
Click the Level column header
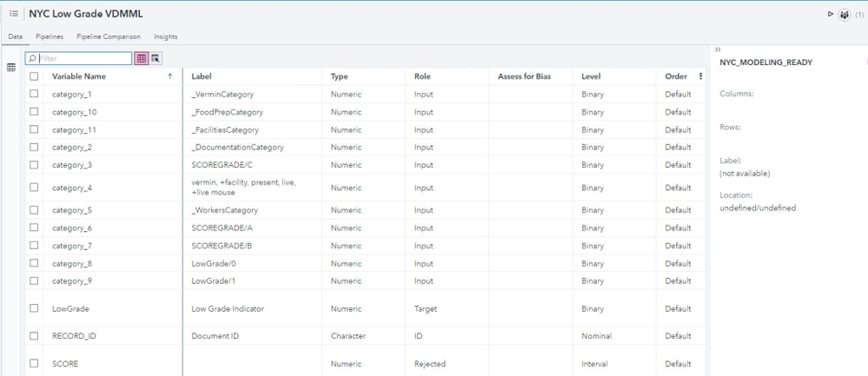(x=591, y=76)
